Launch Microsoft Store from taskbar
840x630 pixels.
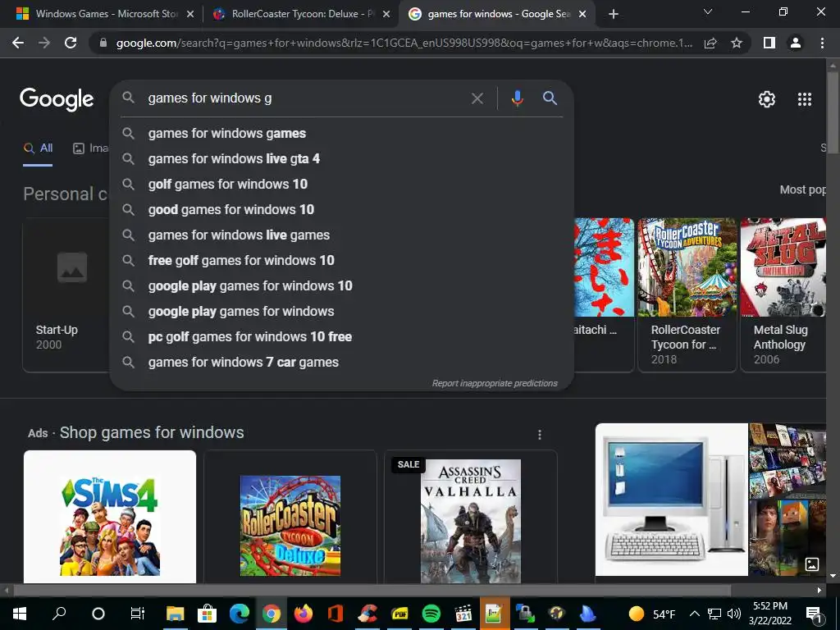pos(207,614)
